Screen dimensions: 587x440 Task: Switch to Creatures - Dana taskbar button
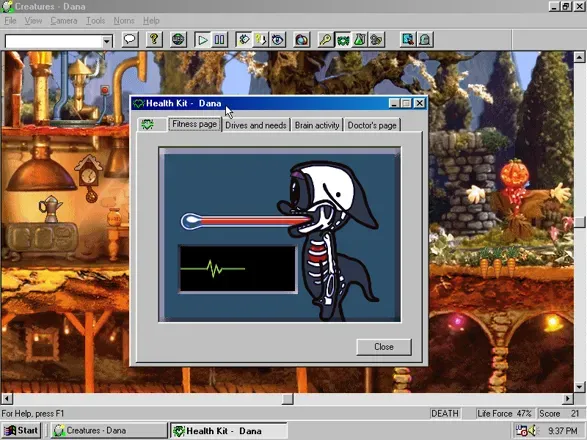tap(109, 431)
